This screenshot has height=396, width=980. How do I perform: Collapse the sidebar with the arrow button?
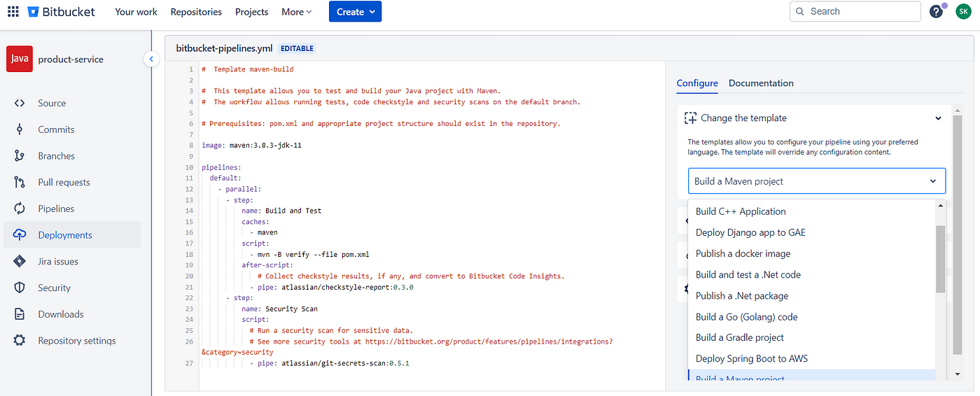tap(151, 59)
